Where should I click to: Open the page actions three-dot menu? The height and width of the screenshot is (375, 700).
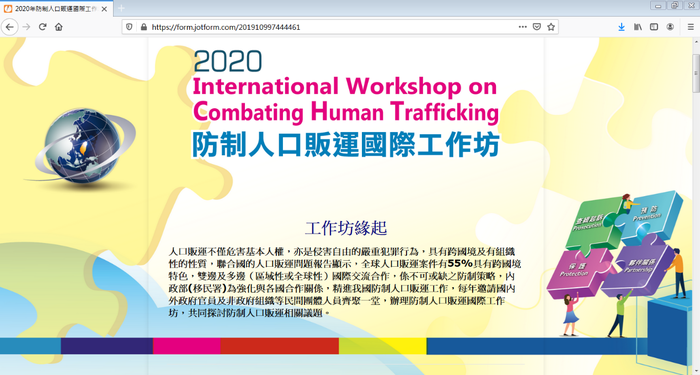tap(522, 27)
